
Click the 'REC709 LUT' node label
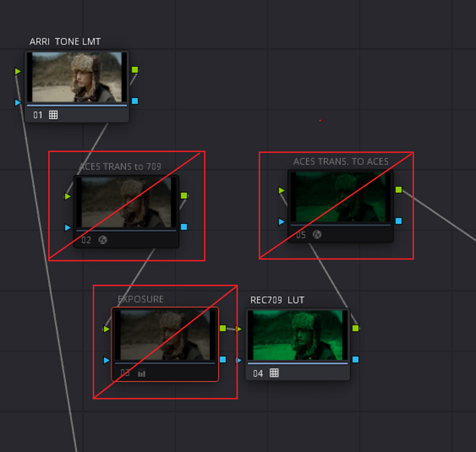[277, 300]
